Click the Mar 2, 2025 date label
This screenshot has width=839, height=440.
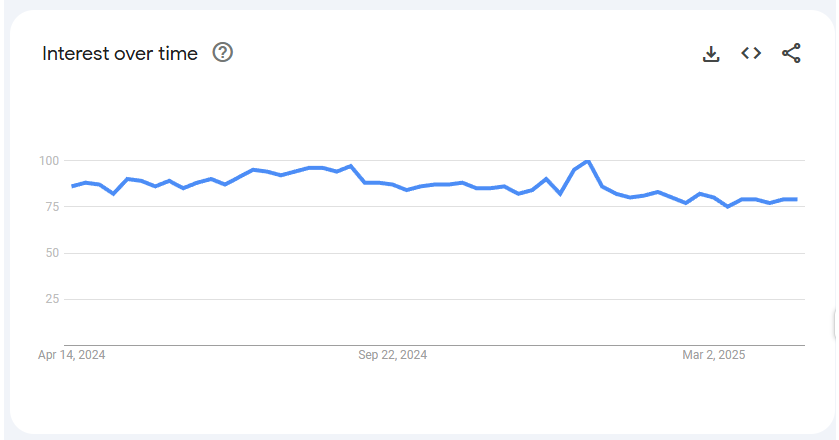(x=714, y=355)
